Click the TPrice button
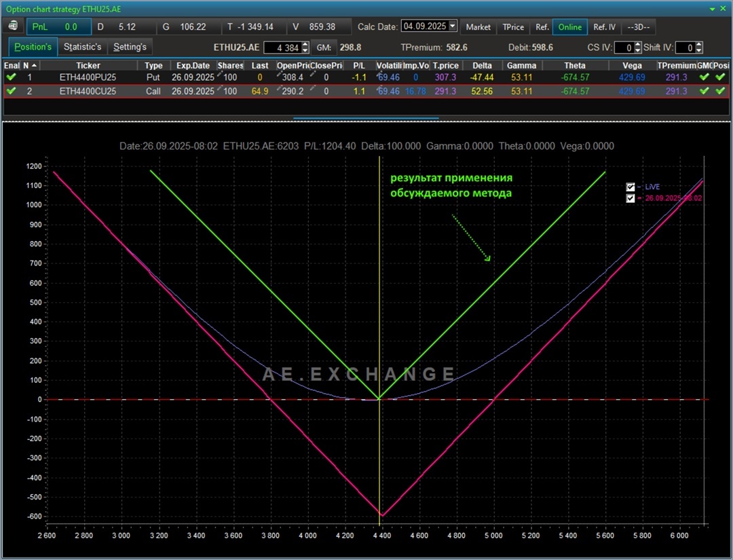The image size is (733, 560). [513, 27]
